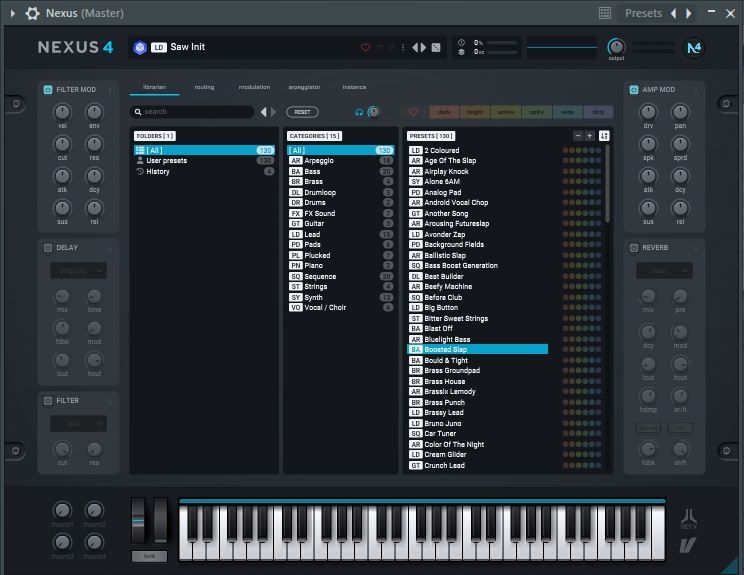Click inside the preset search field
The width and height of the screenshot is (744, 575).
pyautogui.click(x=192, y=112)
